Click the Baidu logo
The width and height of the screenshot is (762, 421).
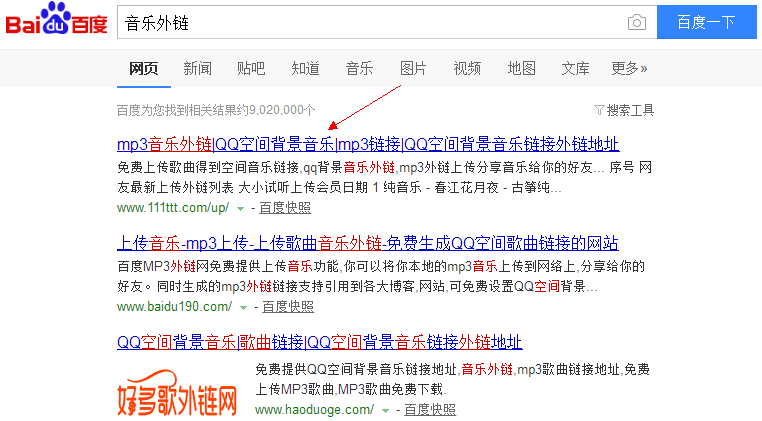(56, 19)
